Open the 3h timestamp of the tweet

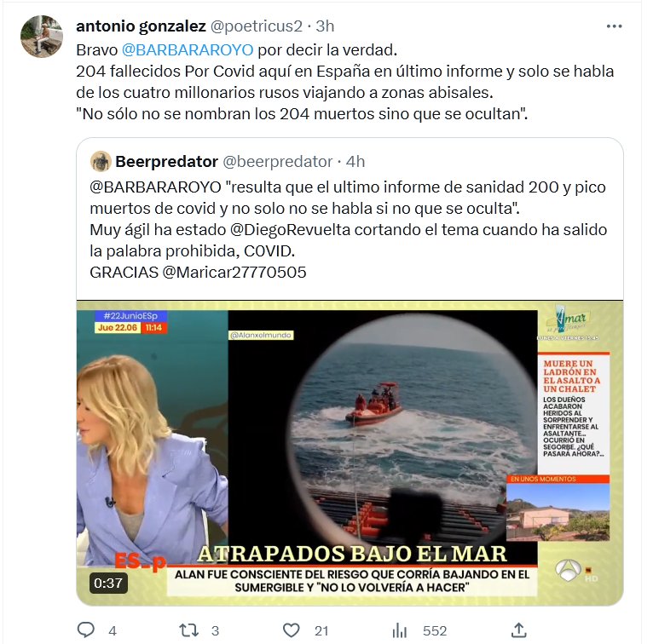pyautogui.click(x=325, y=26)
